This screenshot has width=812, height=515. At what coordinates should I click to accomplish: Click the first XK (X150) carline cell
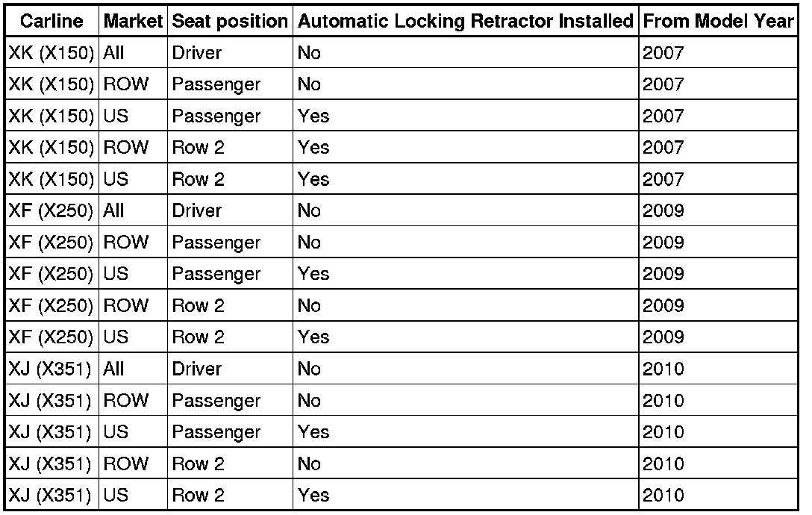pos(51,52)
